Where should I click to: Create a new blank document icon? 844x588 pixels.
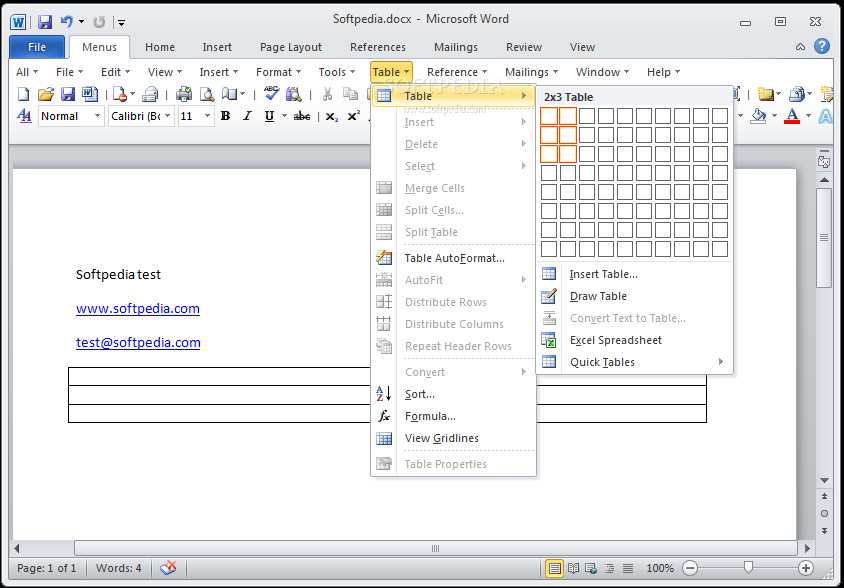tap(23, 94)
